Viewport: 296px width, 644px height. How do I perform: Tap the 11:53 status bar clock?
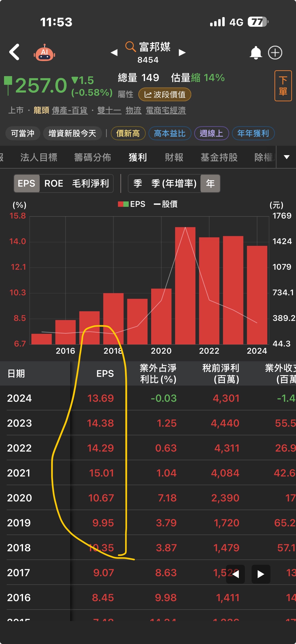pyautogui.click(x=56, y=22)
